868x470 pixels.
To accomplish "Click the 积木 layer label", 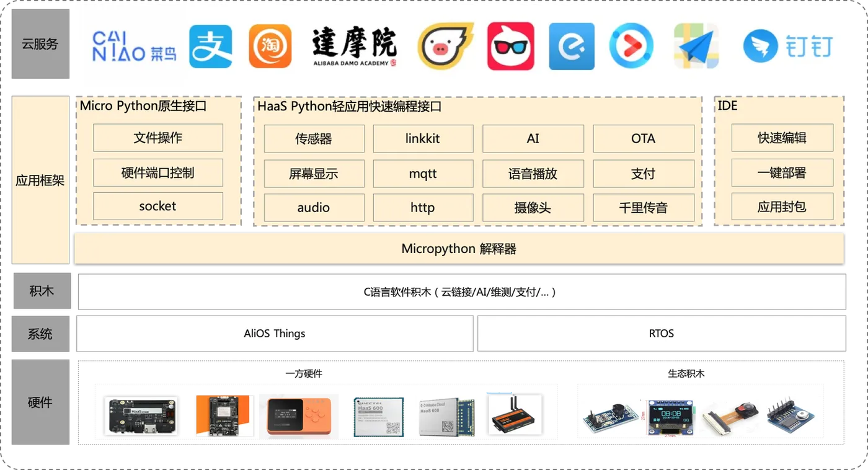I will click(x=42, y=291).
